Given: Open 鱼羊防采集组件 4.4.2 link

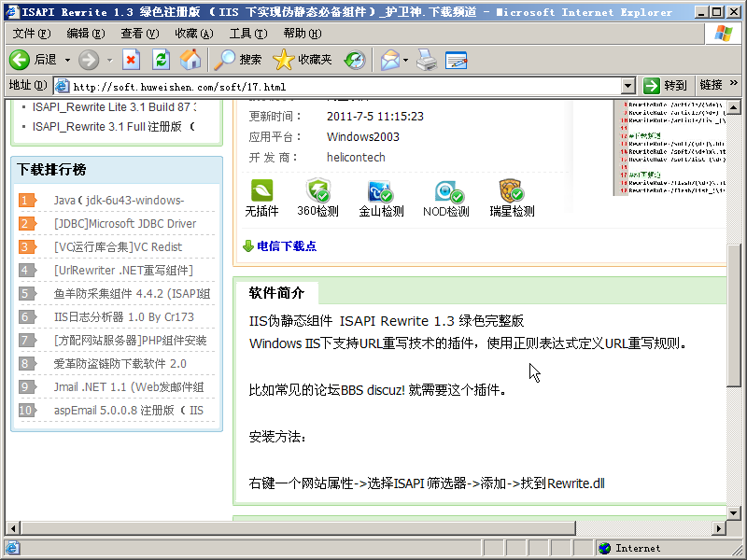Looking at the screenshot, I should click(132, 294).
